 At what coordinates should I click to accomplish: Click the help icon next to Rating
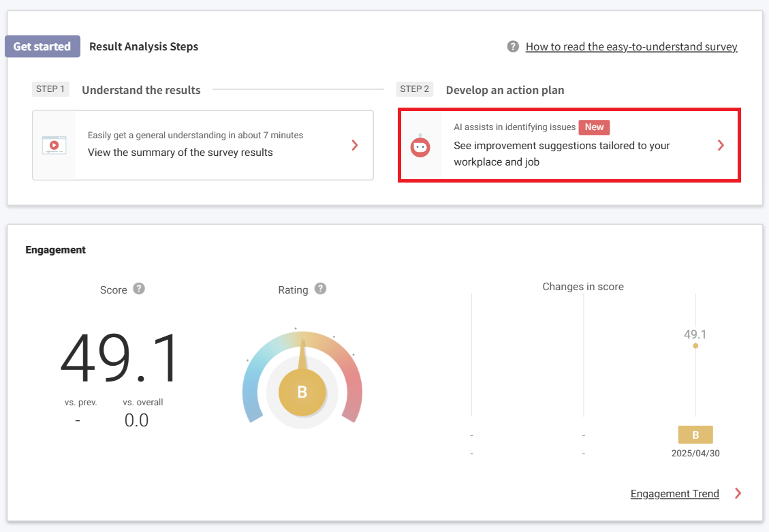click(x=320, y=289)
